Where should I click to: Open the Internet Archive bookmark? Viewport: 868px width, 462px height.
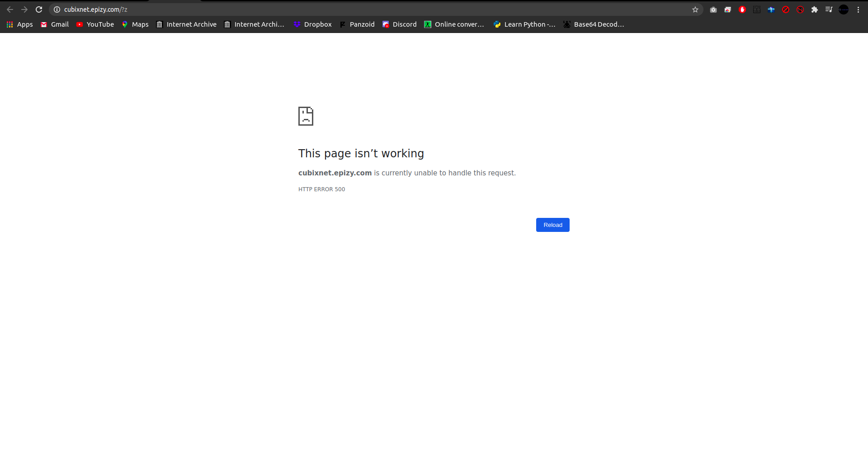[x=186, y=24]
